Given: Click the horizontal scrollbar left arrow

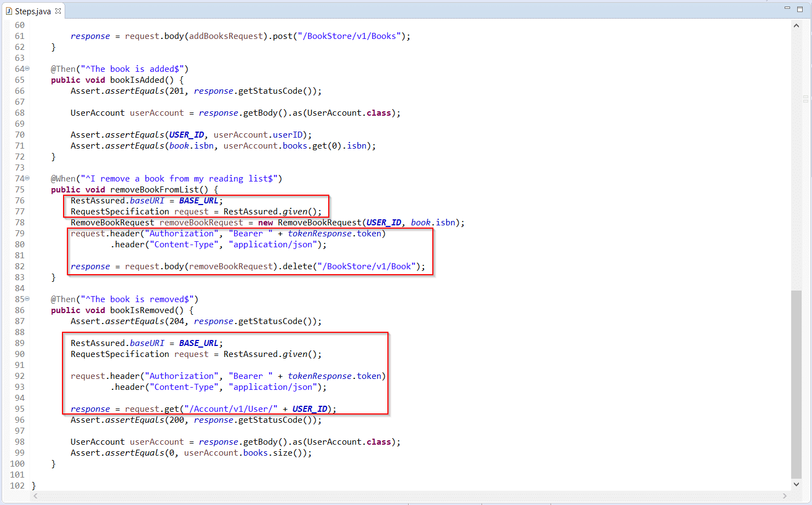Looking at the screenshot, I should click(36, 496).
